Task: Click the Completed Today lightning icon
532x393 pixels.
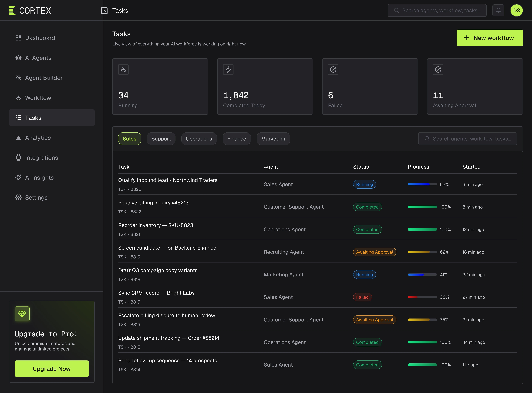Action: [228, 70]
